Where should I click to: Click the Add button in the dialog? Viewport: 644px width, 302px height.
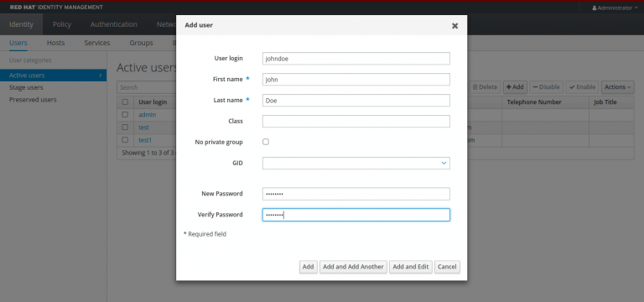pyautogui.click(x=308, y=267)
